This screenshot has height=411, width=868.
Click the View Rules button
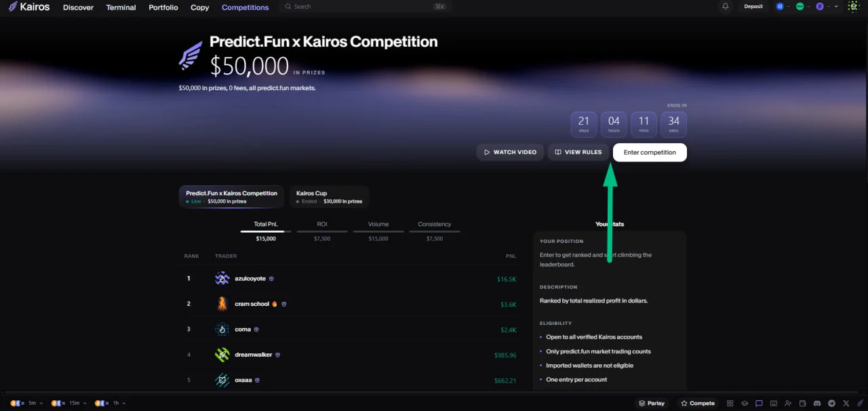[x=578, y=153]
